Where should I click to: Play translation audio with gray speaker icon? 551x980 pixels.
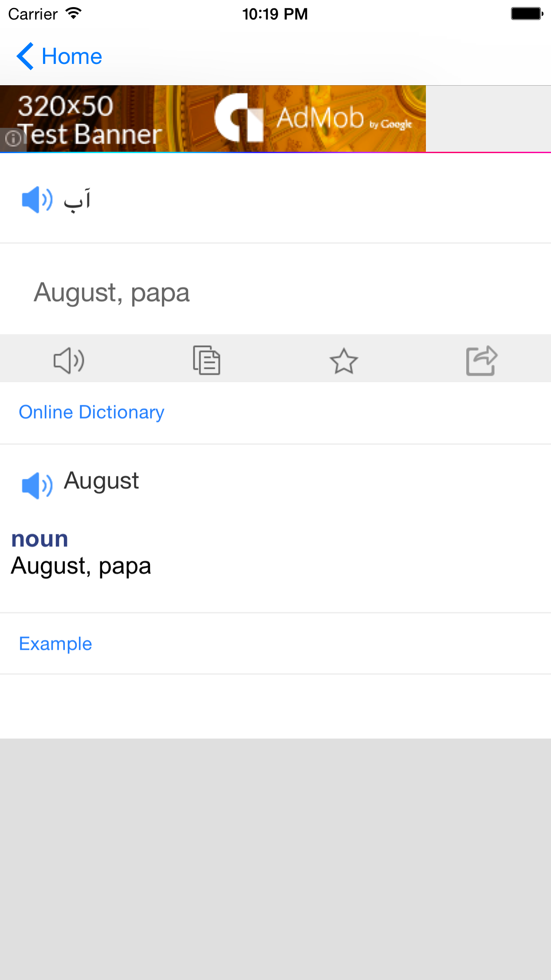point(69,360)
